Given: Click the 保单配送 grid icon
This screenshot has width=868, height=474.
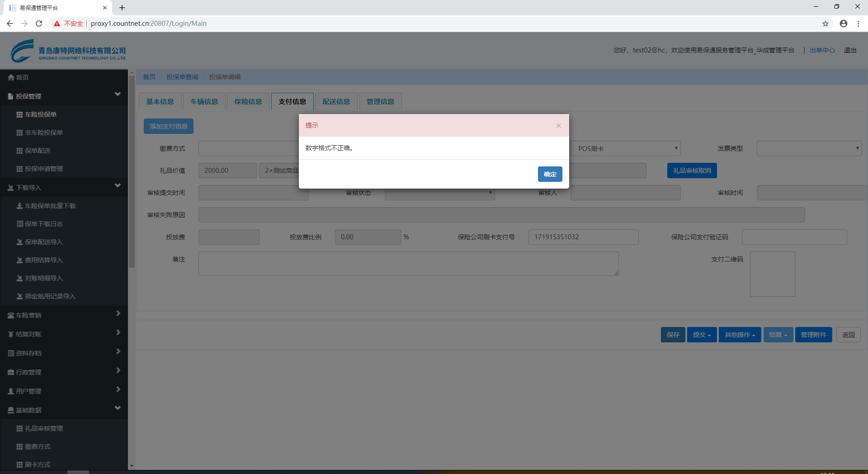Looking at the screenshot, I should pyautogui.click(x=19, y=151).
